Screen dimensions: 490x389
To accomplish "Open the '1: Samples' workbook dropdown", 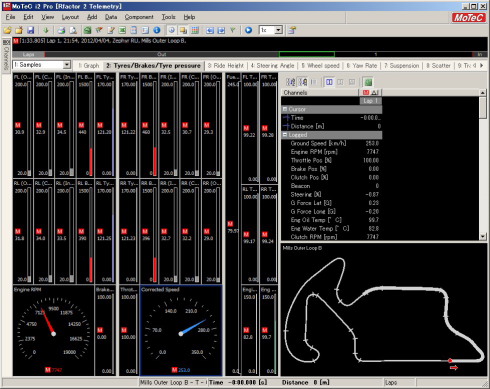I will point(67,65).
